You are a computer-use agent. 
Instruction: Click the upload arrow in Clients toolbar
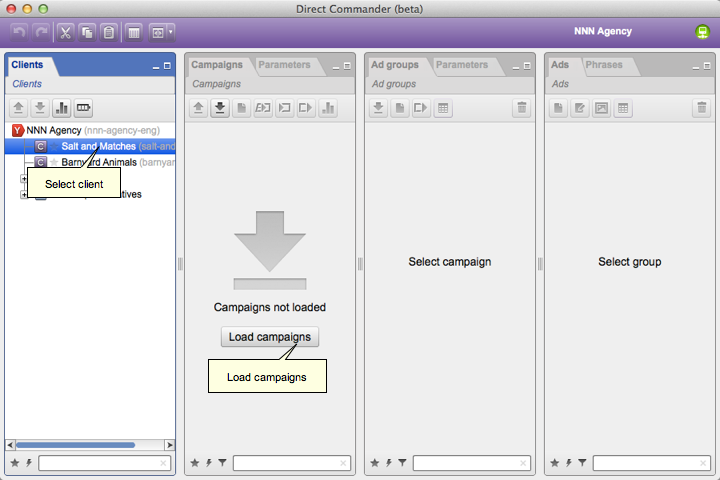(18, 108)
